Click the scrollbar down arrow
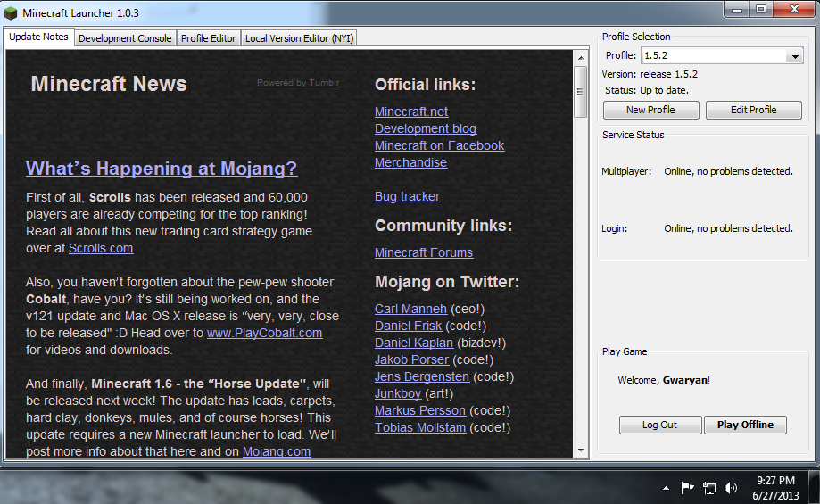The image size is (820, 504). 581,450
